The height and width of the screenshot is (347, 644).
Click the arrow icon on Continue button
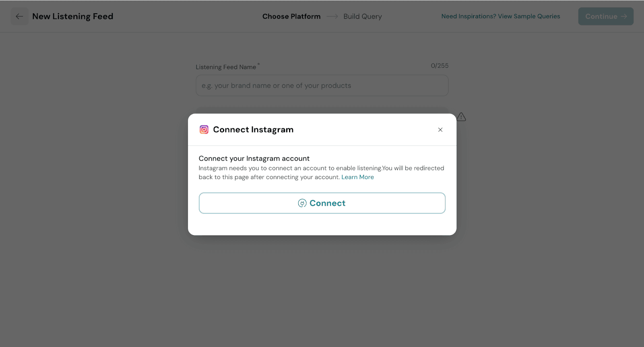[624, 17]
